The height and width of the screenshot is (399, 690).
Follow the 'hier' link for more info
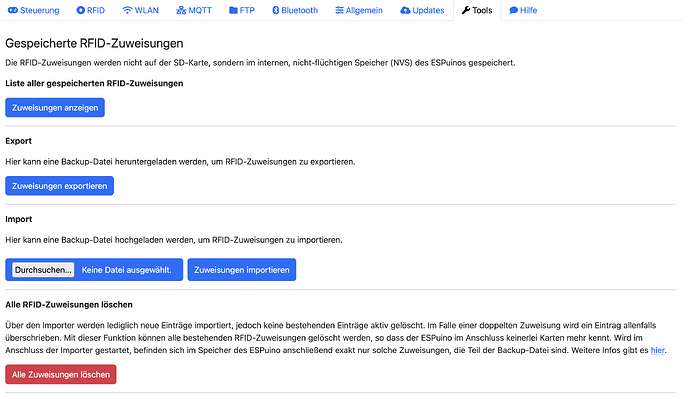(x=657, y=350)
